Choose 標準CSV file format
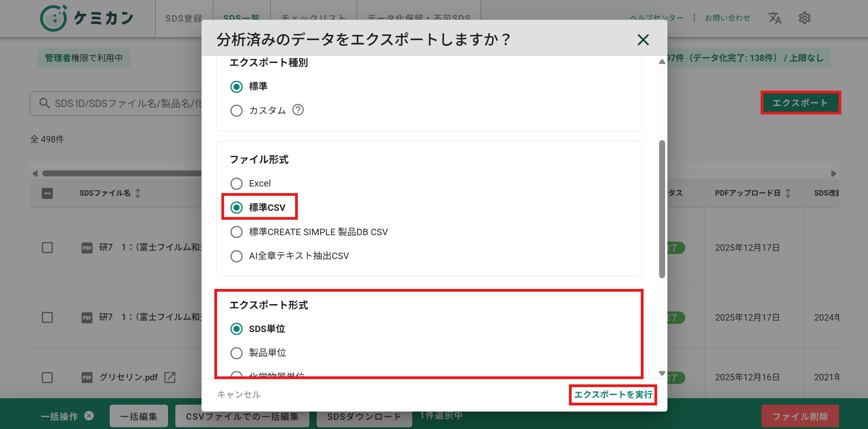The height and width of the screenshot is (429, 868). pyautogui.click(x=236, y=208)
